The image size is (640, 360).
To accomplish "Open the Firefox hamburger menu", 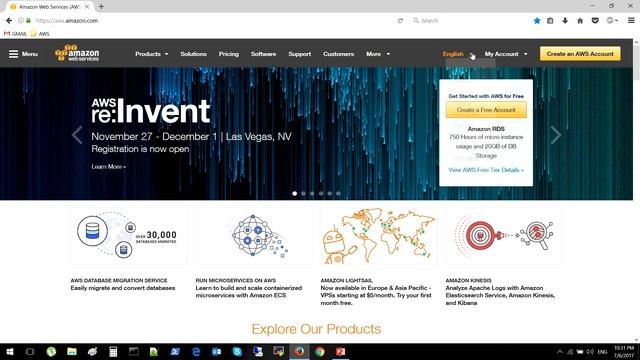I will click(x=631, y=20).
